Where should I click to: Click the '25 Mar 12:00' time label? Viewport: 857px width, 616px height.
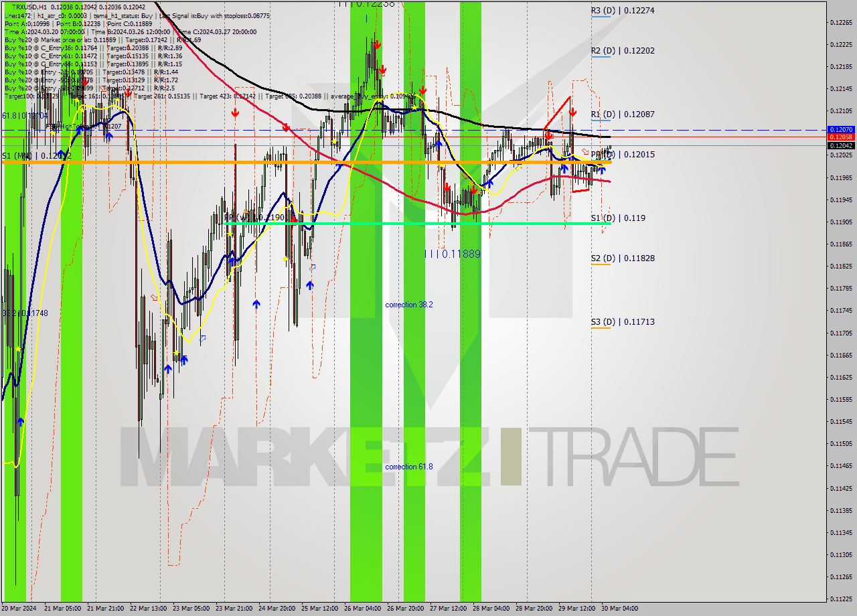click(320, 609)
